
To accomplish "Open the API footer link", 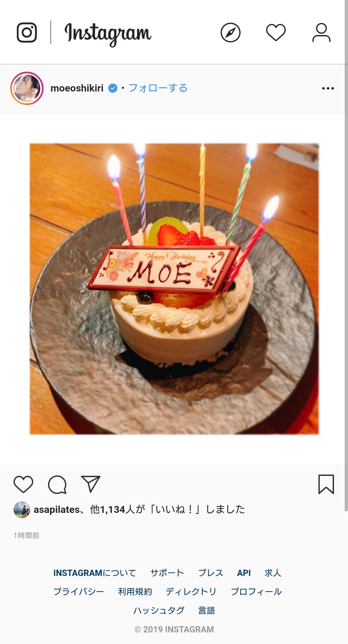I will coord(244,573).
